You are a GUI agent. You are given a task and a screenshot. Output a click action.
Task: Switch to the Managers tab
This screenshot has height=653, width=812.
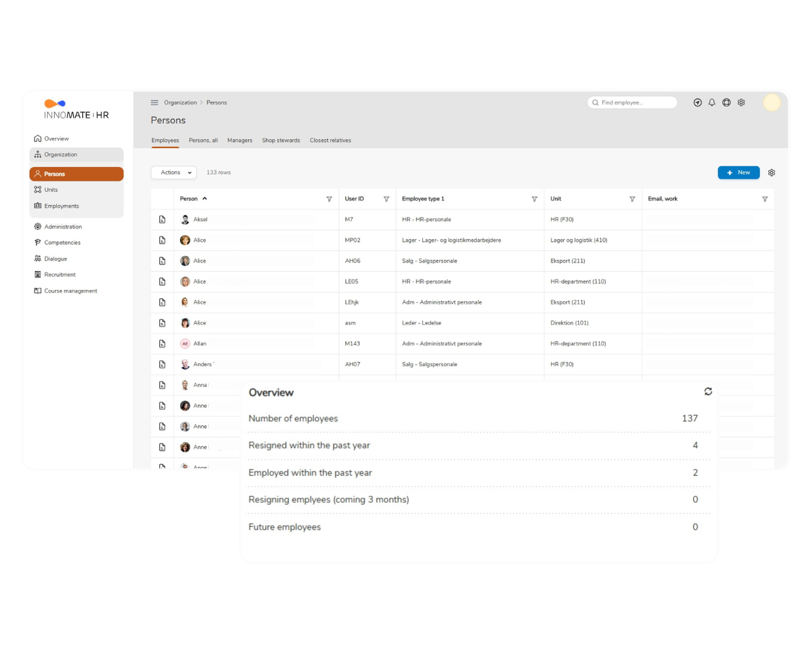(240, 140)
